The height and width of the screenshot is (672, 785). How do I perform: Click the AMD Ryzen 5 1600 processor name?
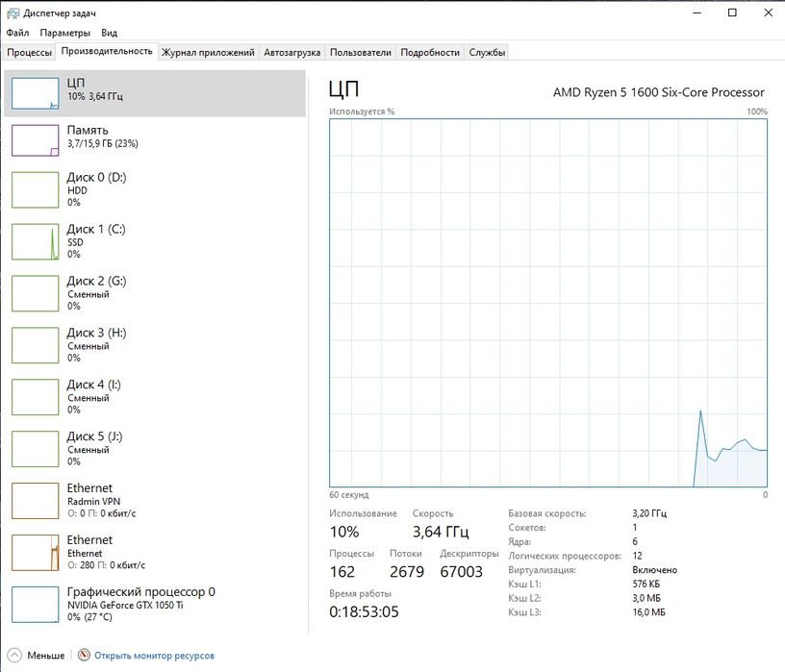pyautogui.click(x=658, y=92)
